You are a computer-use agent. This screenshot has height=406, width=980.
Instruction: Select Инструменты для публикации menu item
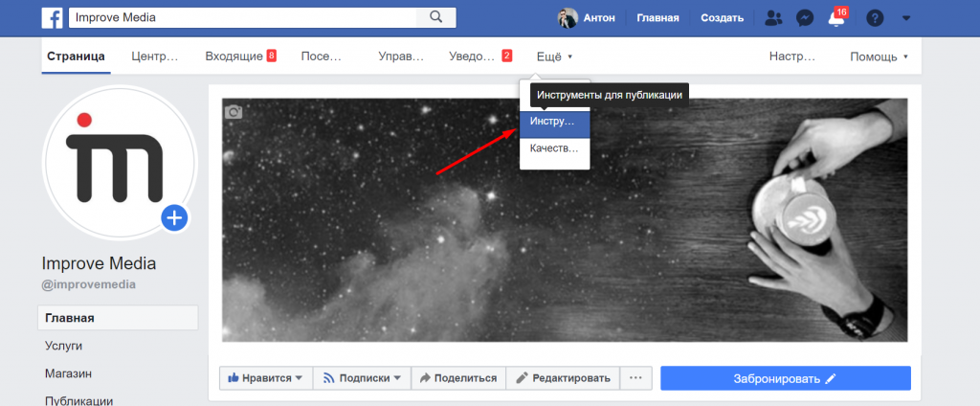click(x=554, y=123)
